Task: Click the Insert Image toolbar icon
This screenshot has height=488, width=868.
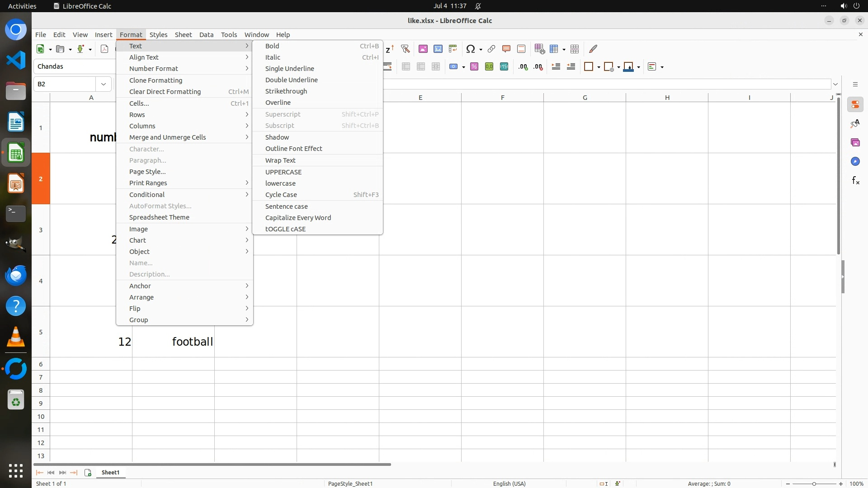Action: [423, 49]
